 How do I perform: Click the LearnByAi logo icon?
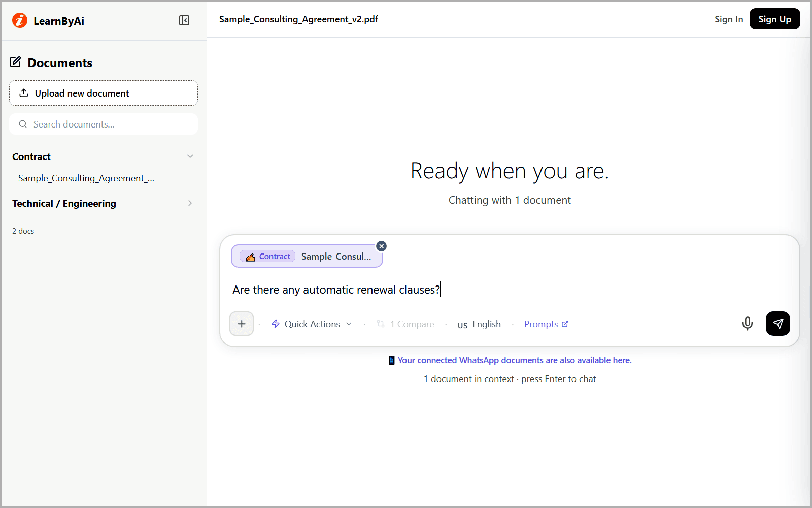[x=20, y=20]
